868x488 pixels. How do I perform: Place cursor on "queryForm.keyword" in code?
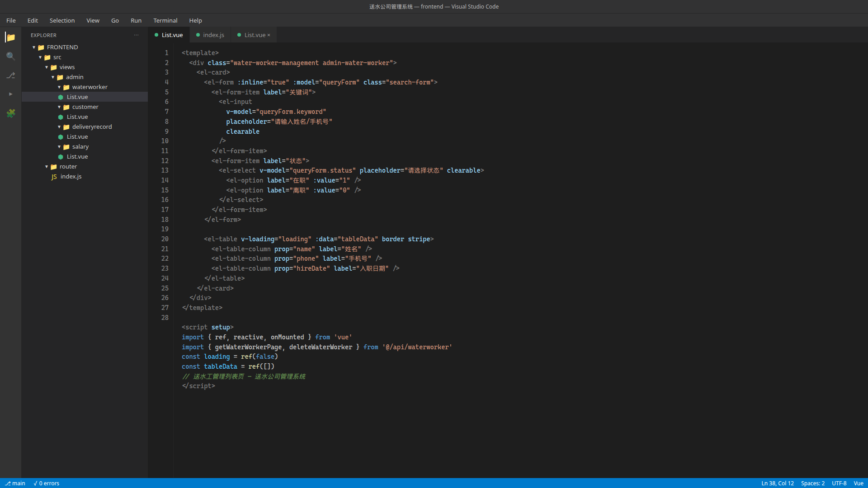point(291,112)
